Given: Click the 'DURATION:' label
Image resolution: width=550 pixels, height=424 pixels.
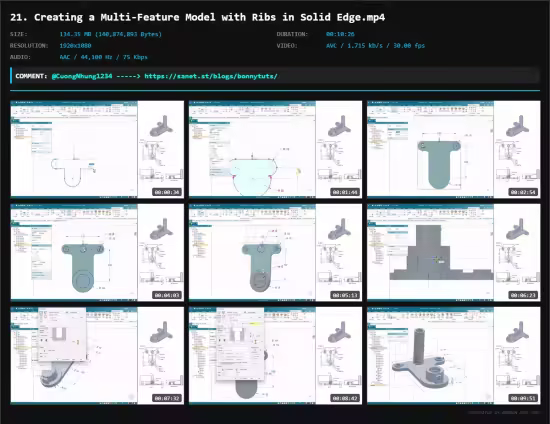Looking at the screenshot, I should [x=292, y=34].
